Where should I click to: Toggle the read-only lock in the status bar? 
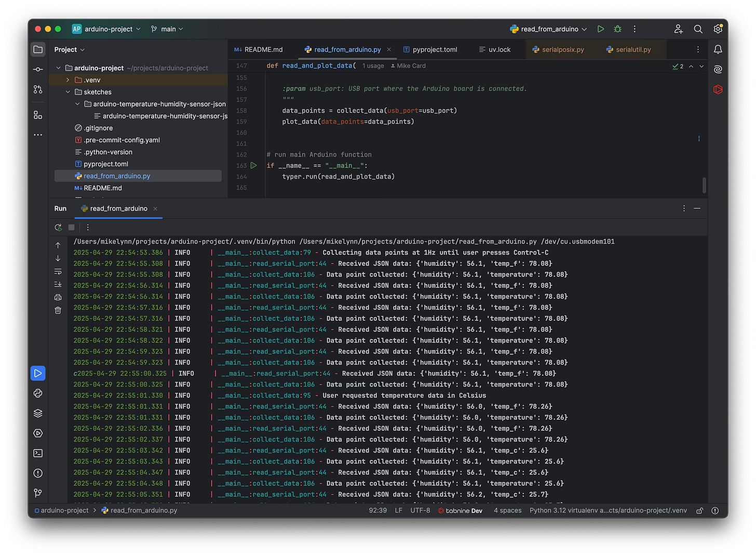tap(699, 511)
